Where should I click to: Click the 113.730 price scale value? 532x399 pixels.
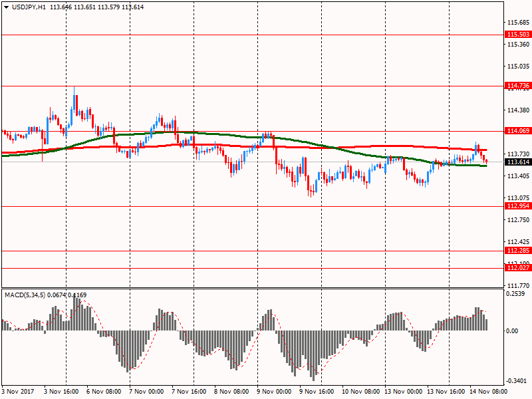[x=518, y=154]
